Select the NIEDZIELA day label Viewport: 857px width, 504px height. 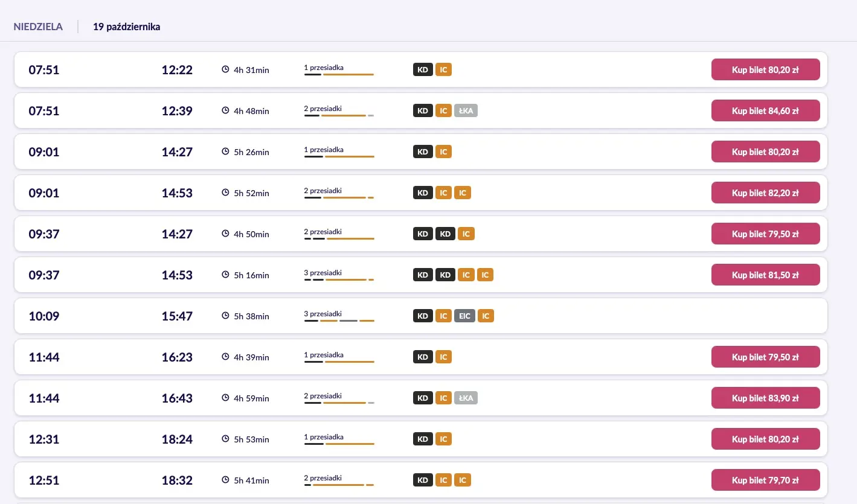coord(38,27)
